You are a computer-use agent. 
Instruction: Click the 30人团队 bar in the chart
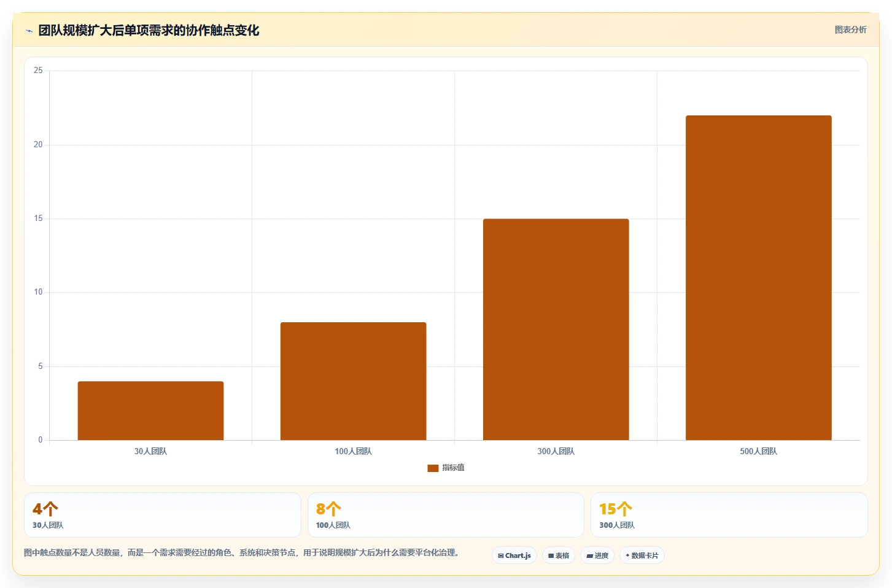pos(150,411)
